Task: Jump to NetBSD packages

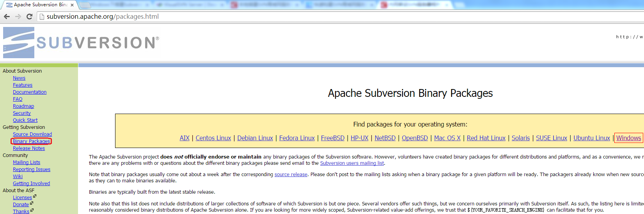Action: click(385, 138)
